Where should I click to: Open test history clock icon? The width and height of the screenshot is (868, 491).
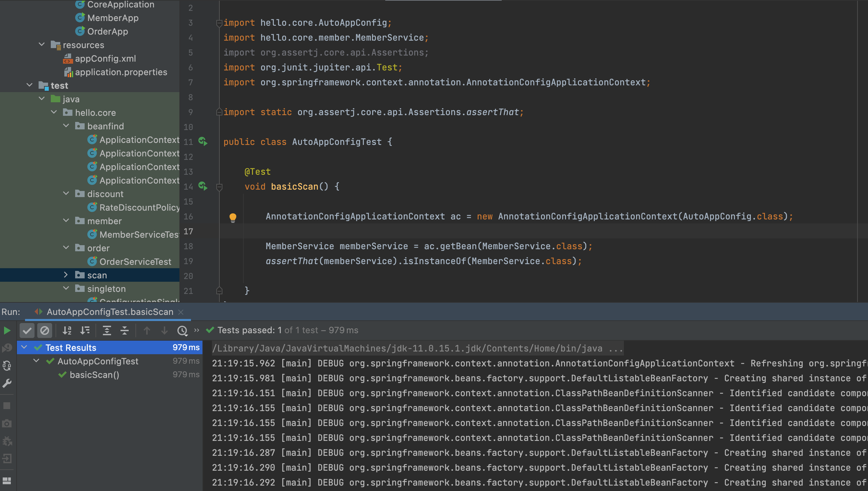182,330
